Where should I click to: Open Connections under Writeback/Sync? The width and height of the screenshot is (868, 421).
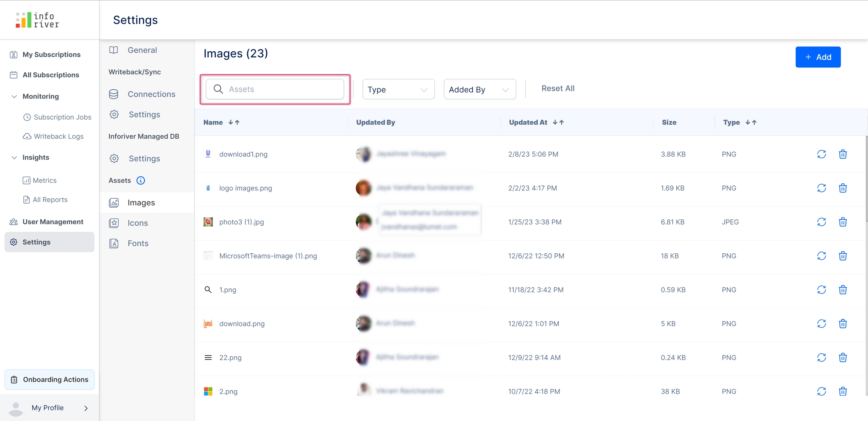151,94
